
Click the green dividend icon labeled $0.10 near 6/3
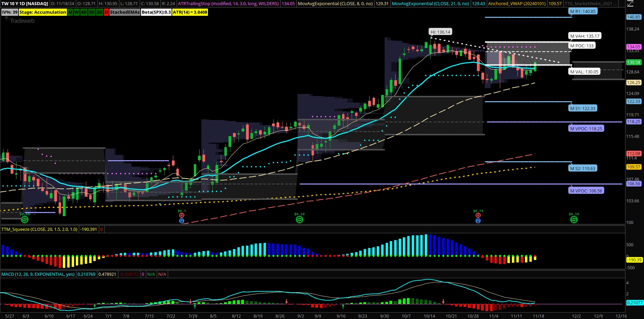coord(25,220)
